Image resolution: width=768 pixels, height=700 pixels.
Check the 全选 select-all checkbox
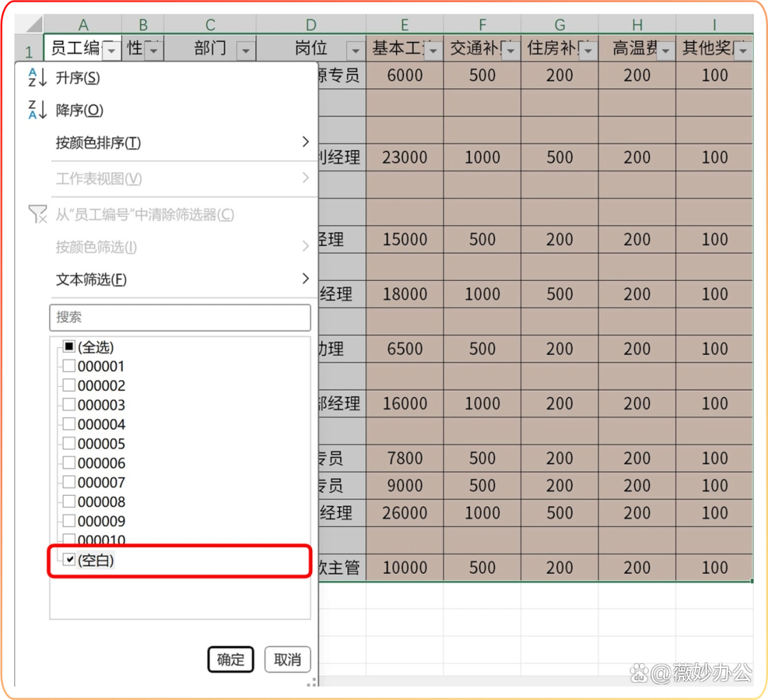click(68, 347)
